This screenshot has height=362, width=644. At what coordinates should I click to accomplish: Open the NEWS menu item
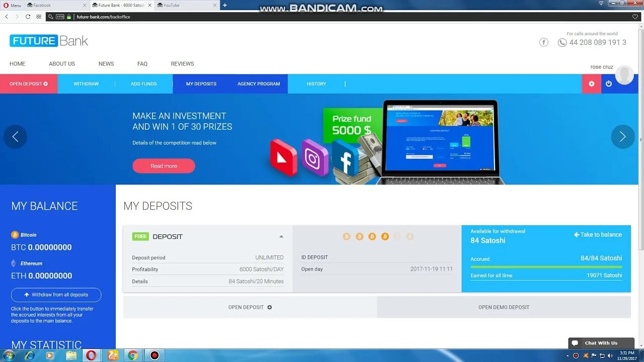(x=106, y=64)
